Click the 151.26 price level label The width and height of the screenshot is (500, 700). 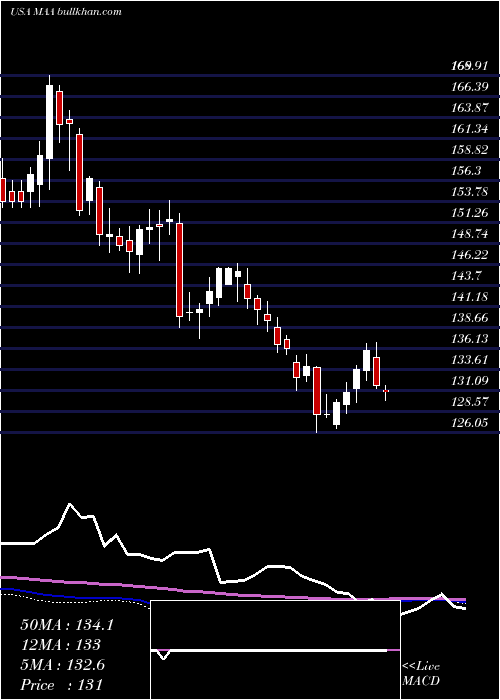coord(469,213)
